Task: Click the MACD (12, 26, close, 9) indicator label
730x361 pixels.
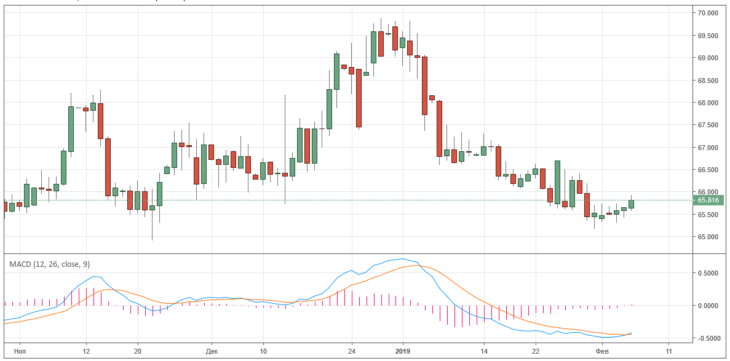Action: pos(50,264)
